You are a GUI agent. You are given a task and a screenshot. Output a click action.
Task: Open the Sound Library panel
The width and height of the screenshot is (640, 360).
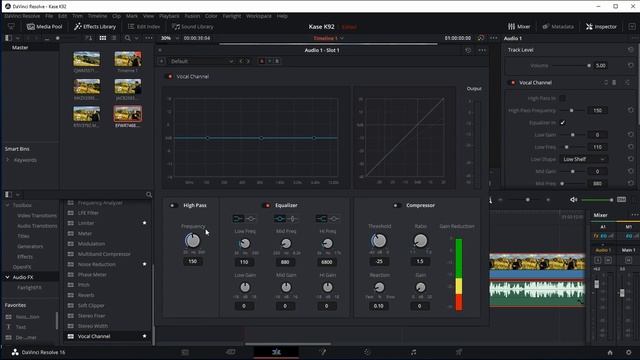(x=193, y=27)
